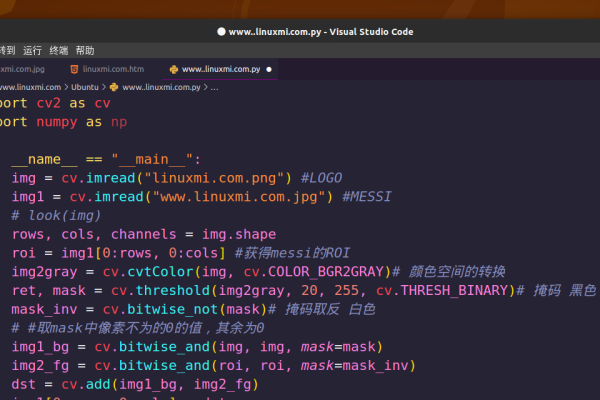This screenshot has width=600, height=400.
Task: Expand breadcrumb chevron after www.linuxmi.com
Action: tap(66, 87)
